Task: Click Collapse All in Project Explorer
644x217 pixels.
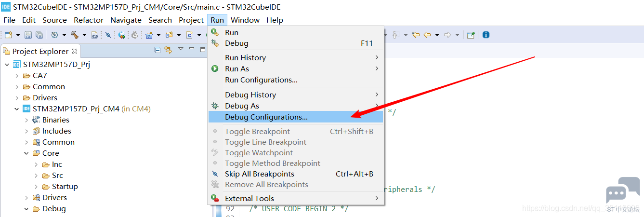Action: pyautogui.click(x=158, y=50)
